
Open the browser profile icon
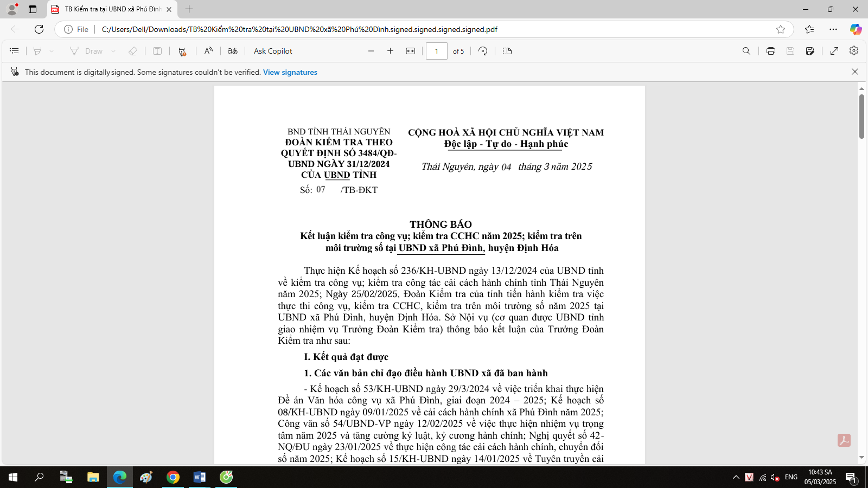[12, 9]
